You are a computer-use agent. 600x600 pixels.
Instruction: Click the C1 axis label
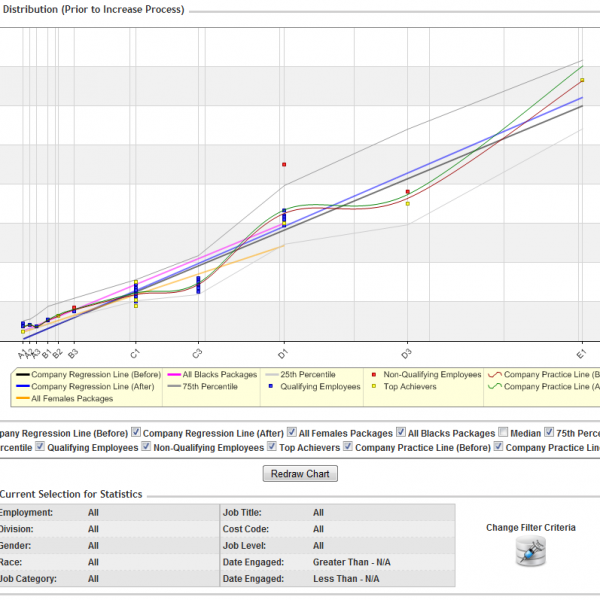pyautogui.click(x=134, y=354)
